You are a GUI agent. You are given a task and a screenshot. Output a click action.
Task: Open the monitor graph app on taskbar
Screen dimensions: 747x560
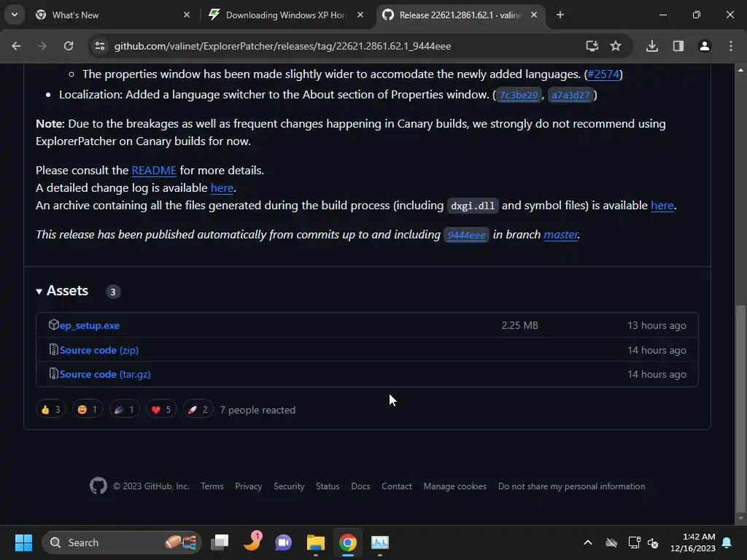[379, 542]
